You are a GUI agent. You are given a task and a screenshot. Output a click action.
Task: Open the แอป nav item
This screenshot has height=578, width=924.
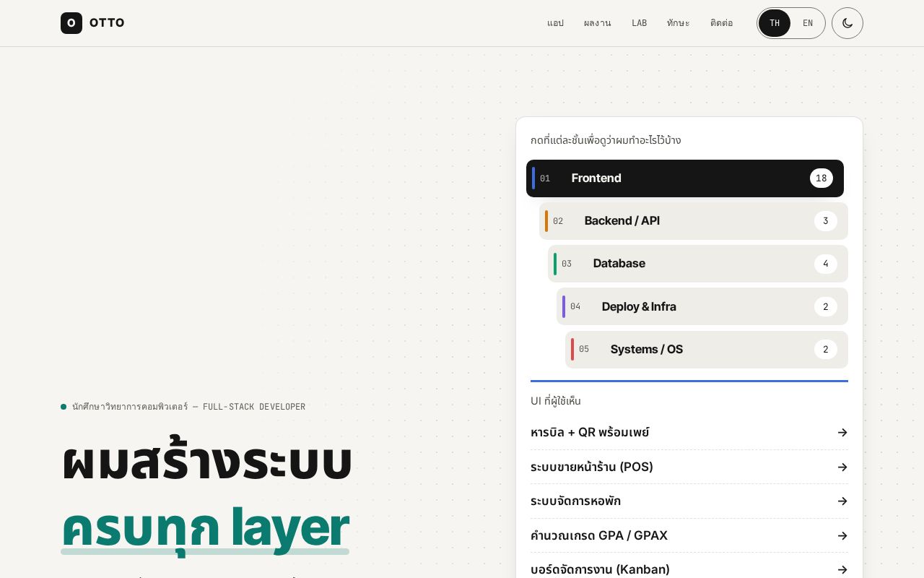(555, 23)
